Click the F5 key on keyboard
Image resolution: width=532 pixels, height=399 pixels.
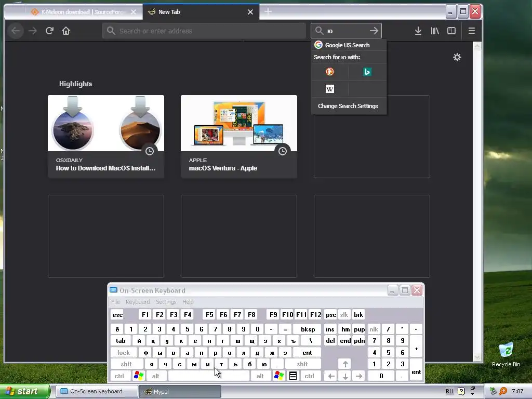coord(209,314)
